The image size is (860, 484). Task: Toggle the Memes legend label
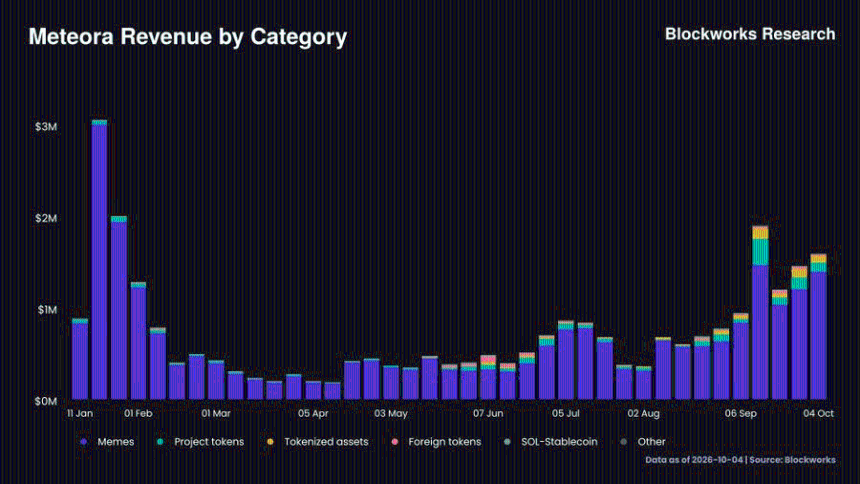116,442
